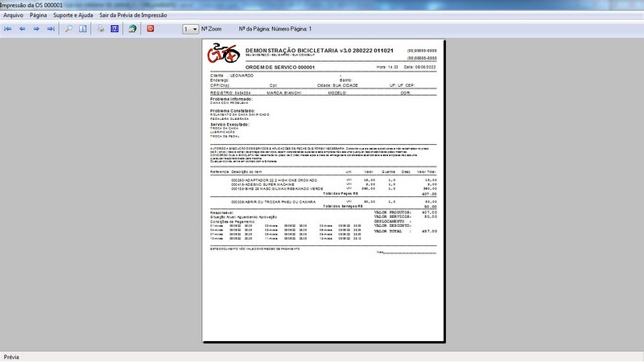Open the Suporte e Ajuda menu

[x=73, y=15]
